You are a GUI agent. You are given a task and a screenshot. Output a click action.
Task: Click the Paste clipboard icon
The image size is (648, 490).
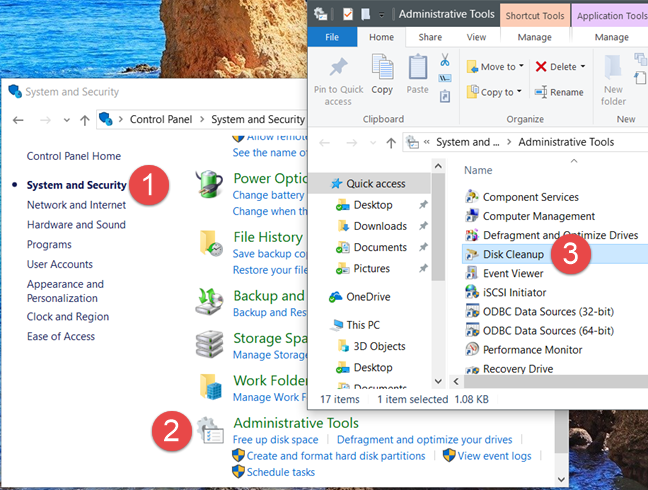click(x=417, y=67)
